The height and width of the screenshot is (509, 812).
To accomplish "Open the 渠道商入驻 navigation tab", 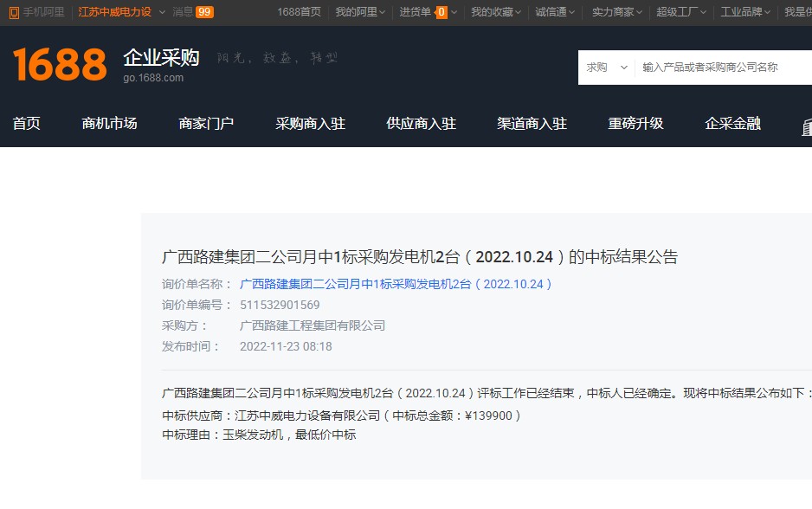I will (532, 123).
